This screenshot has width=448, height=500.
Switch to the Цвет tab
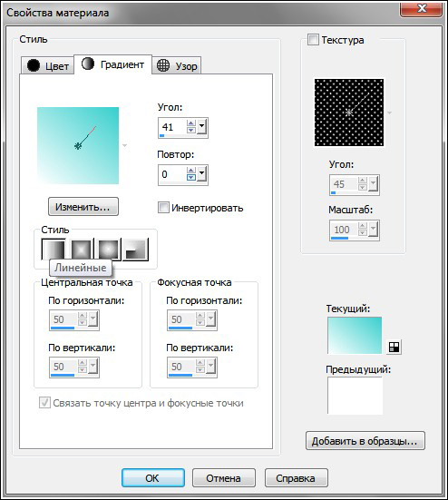click(x=48, y=65)
